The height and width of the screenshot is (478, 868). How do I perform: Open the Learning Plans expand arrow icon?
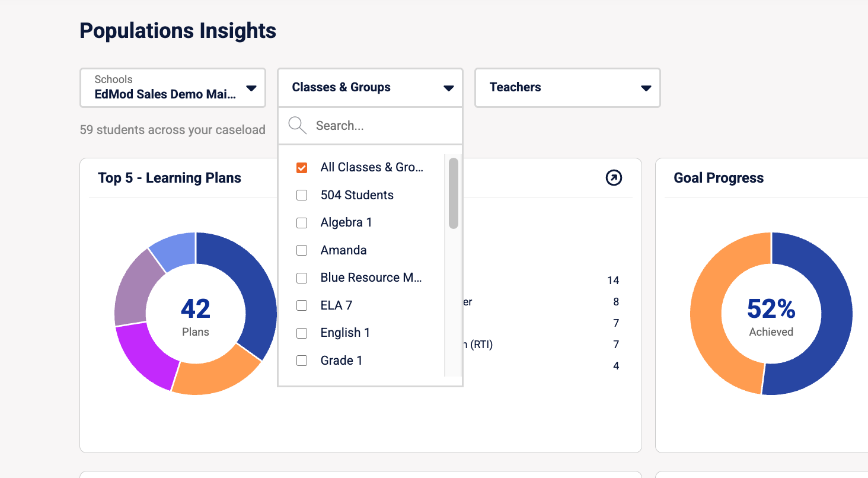click(614, 177)
